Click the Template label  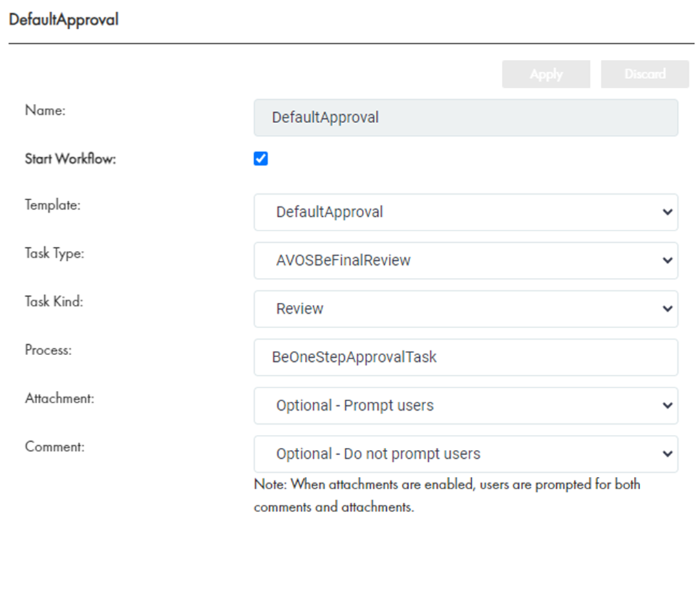coord(53,205)
